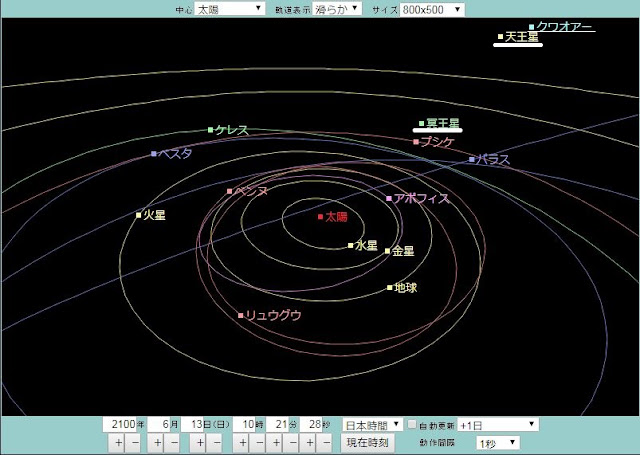Select the リュウグウ (Ryugu) marker
Viewport: 640px width, 455px height.
pos(241,315)
